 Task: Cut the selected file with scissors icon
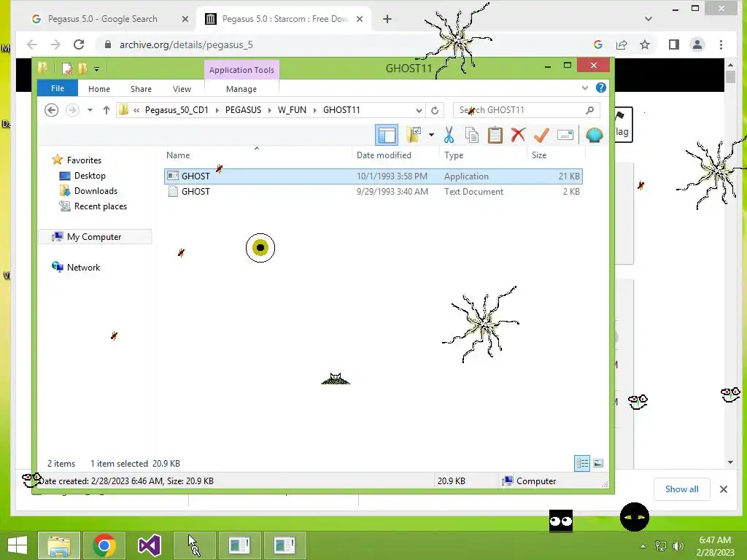(x=449, y=135)
